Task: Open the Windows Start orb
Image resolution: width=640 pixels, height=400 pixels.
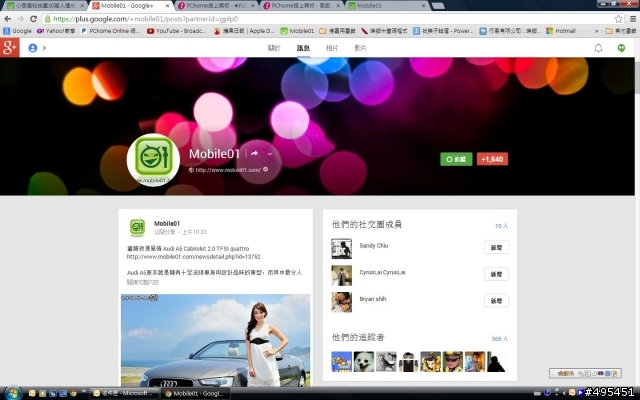Action: 12,393
